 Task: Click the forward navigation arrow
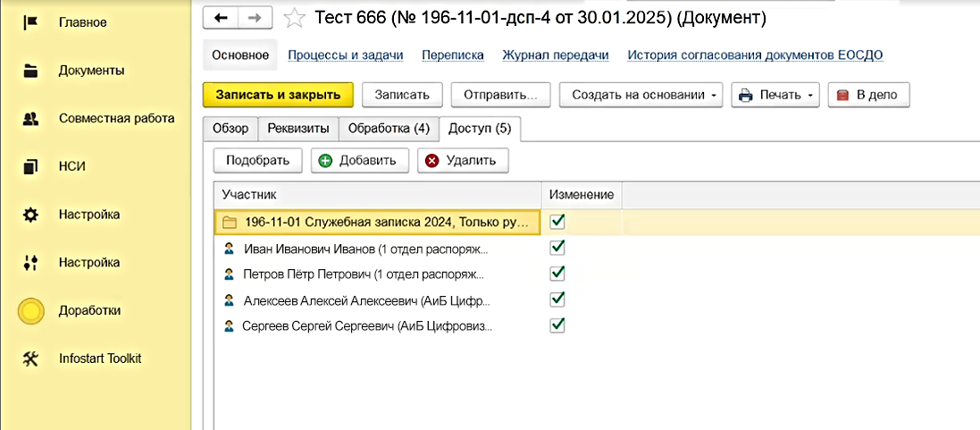point(255,17)
